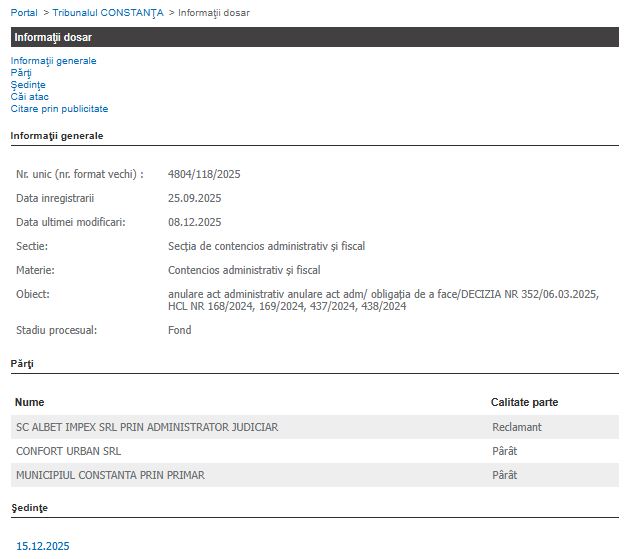Click the last modified date 08.12.2025
626x559 pixels.
tap(194, 222)
